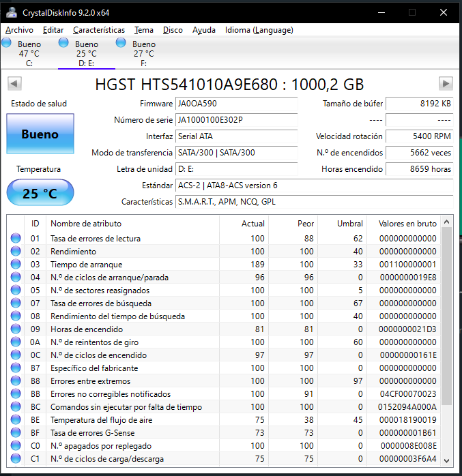Click status icon for attribute 0A
The height and width of the screenshot is (476, 462).
[16, 342]
